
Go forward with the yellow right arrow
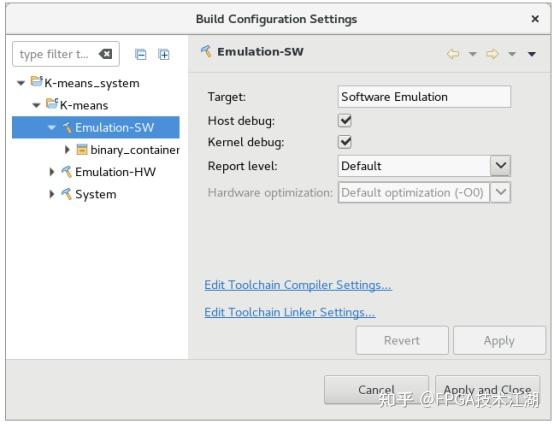tap(492, 54)
